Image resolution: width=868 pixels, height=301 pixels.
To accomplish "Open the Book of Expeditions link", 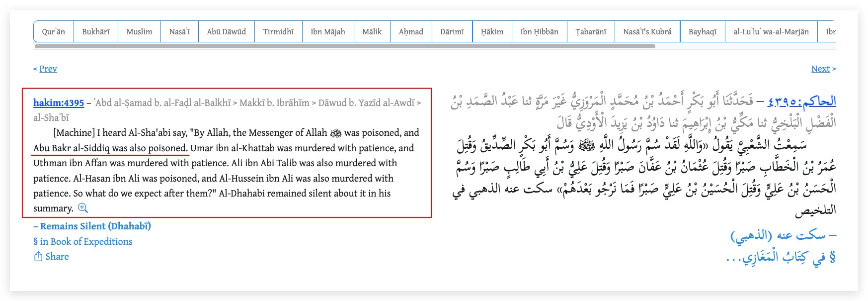I will [86, 242].
